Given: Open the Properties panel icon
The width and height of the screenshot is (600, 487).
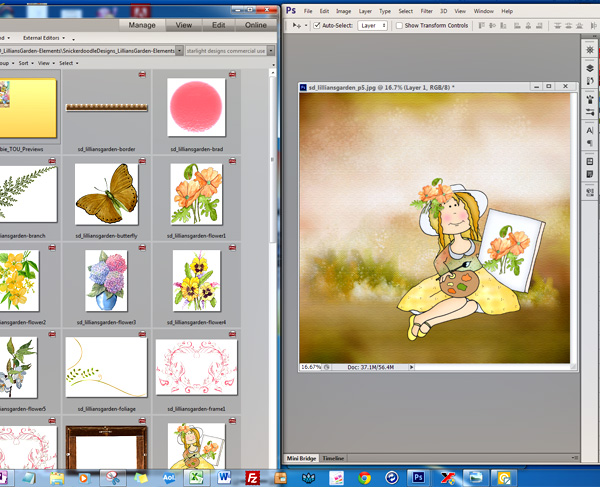Looking at the screenshot, I should [x=590, y=161].
